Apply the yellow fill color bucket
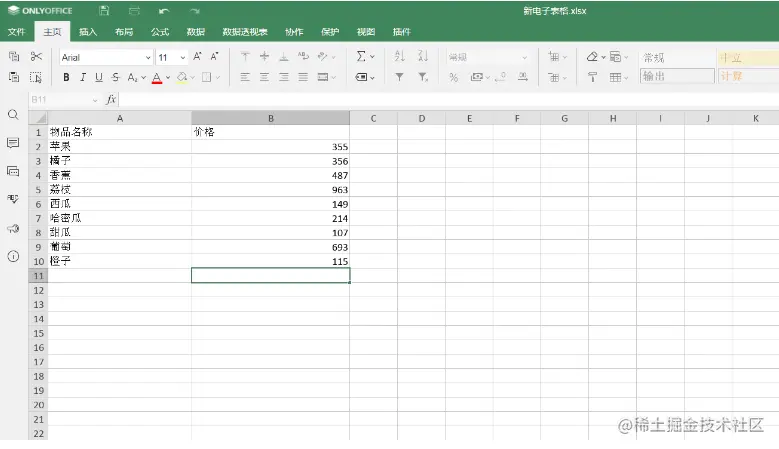 (182, 77)
